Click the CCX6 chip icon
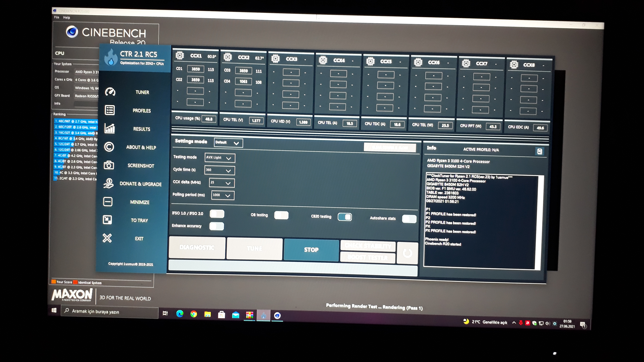 pyautogui.click(x=418, y=62)
